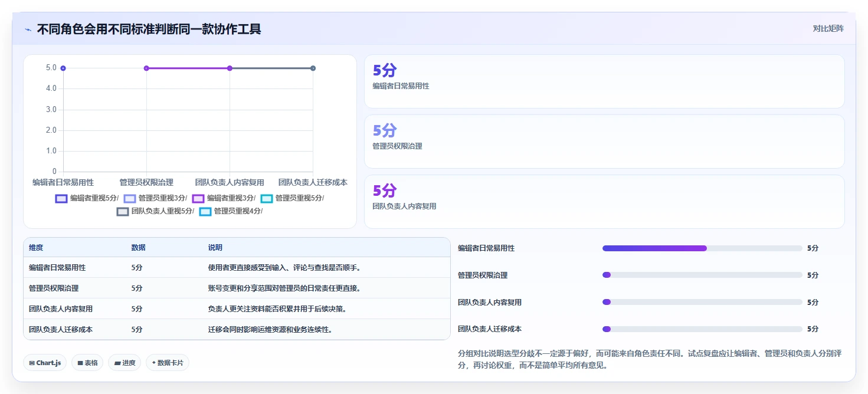This screenshot has width=868, height=394.
Task: Click the Chart.js chip icon
Action: [32, 363]
